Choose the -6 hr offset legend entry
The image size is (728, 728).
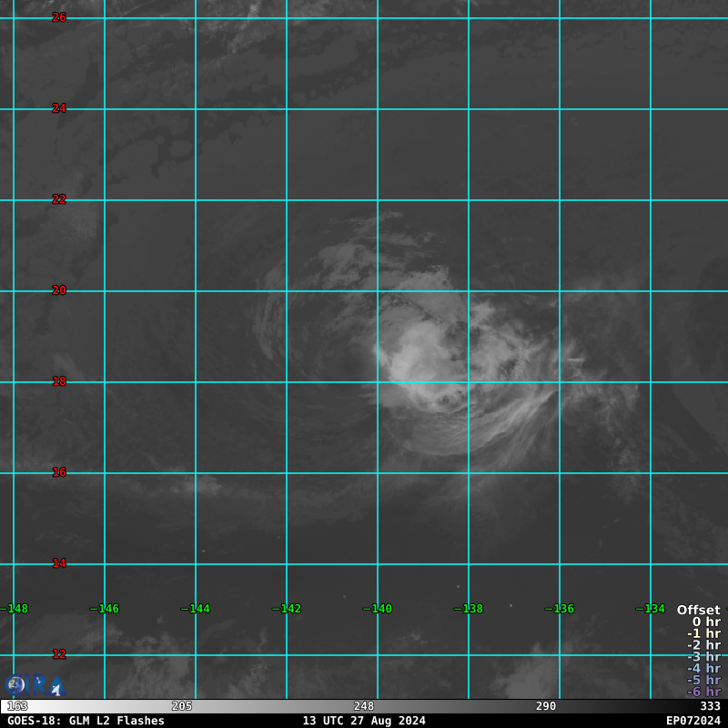[703, 692]
